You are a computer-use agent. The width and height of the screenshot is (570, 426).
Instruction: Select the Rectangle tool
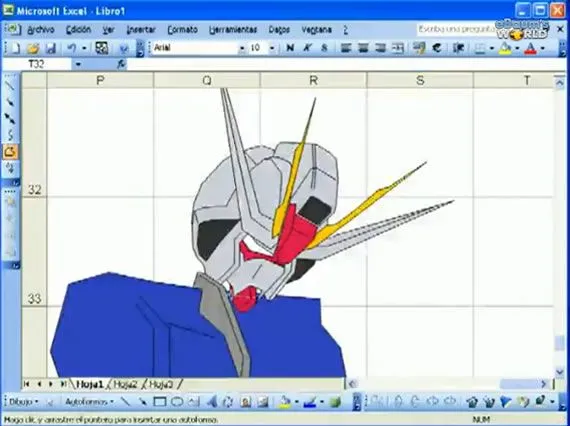160,402
